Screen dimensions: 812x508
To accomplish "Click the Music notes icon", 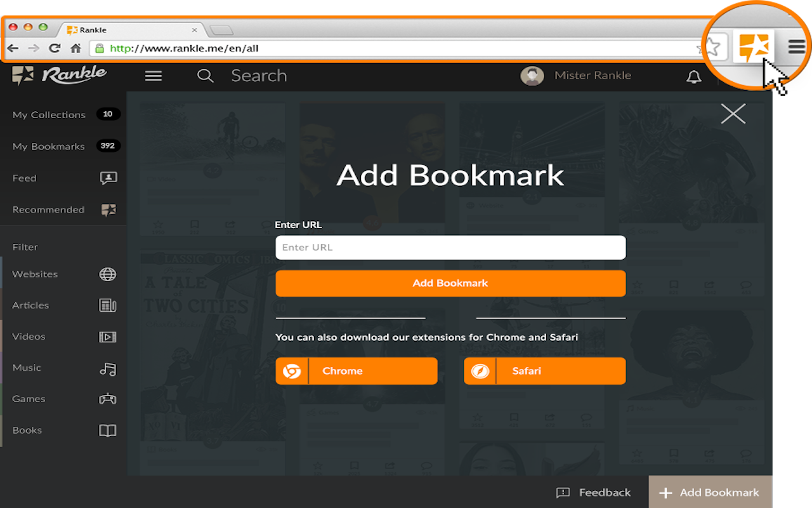I will coord(108,368).
